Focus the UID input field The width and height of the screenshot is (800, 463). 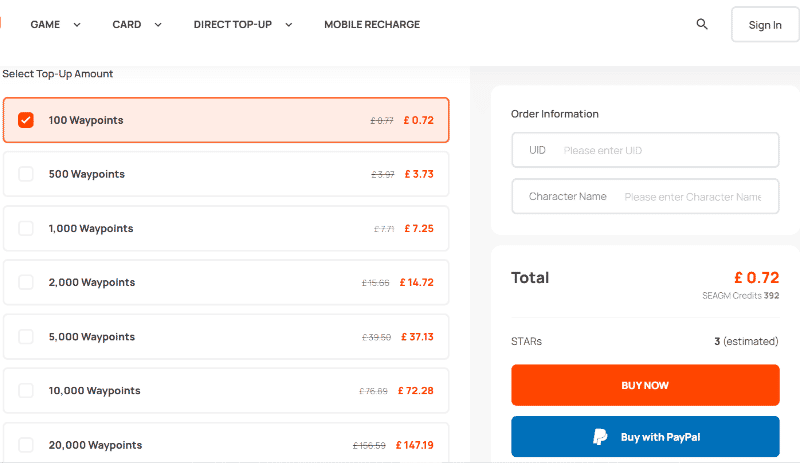pyautogui.click(x=645, y=150)
